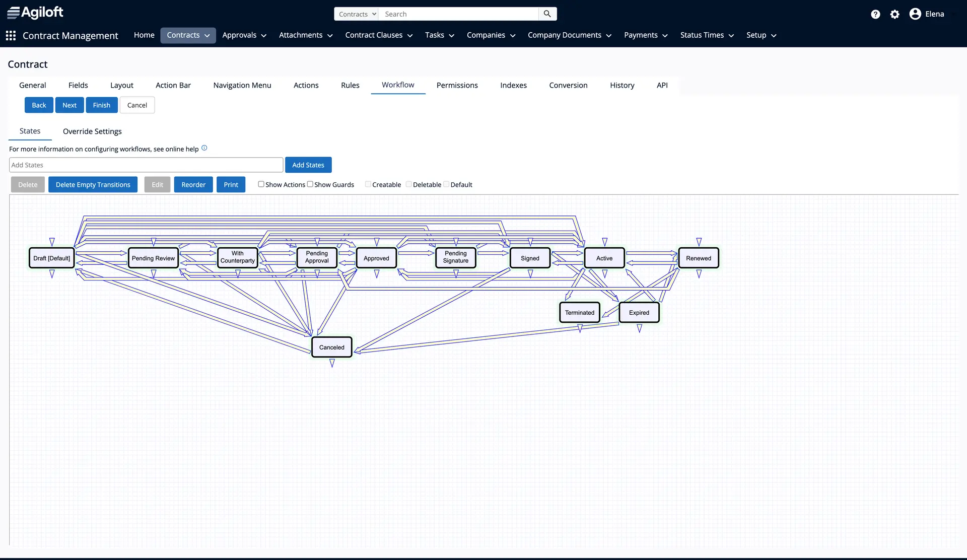Click the Elena user avatar icon
The height and width of the screenshot is (560, 967).
915,14
